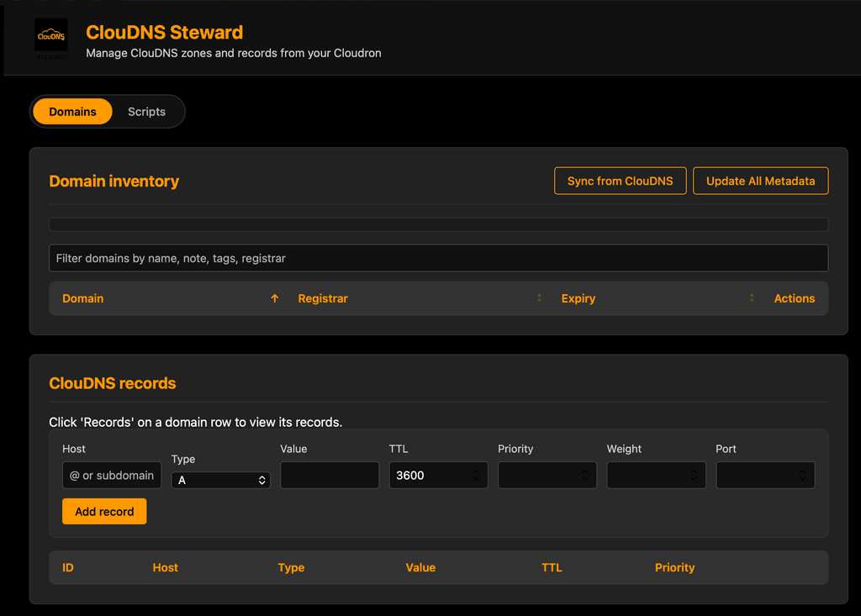
Task: Click the domain filter search field
Action: click(x=438, y=258)
